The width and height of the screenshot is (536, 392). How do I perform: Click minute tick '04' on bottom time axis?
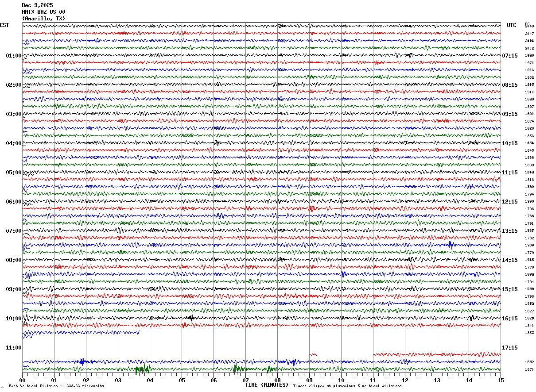click(150, 380)
